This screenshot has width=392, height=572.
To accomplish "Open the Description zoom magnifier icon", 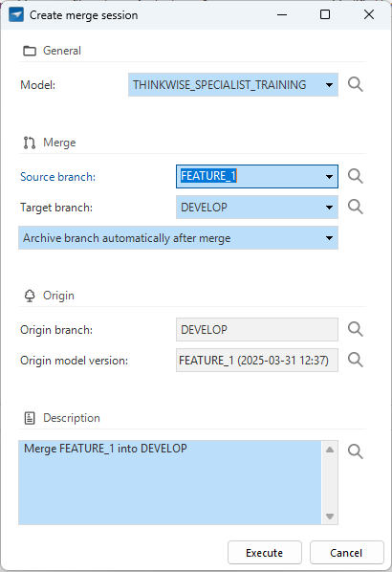I will pos(355,451).
